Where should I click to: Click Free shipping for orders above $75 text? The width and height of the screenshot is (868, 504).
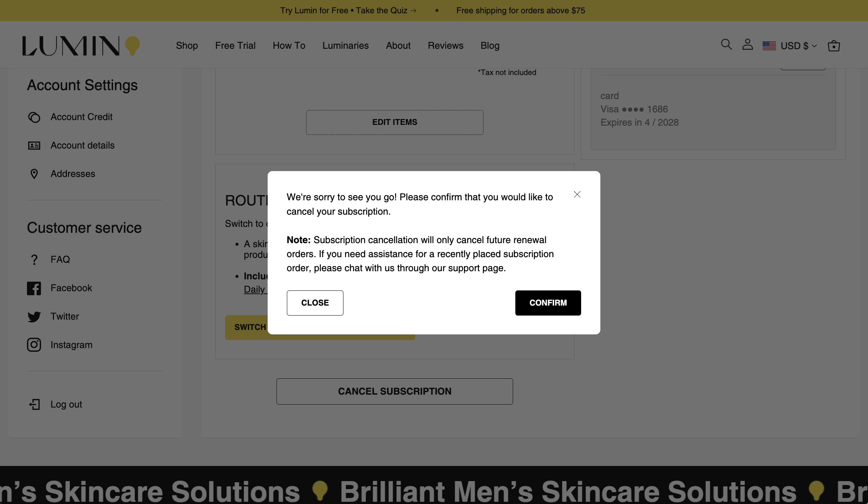tap(521, 10)
